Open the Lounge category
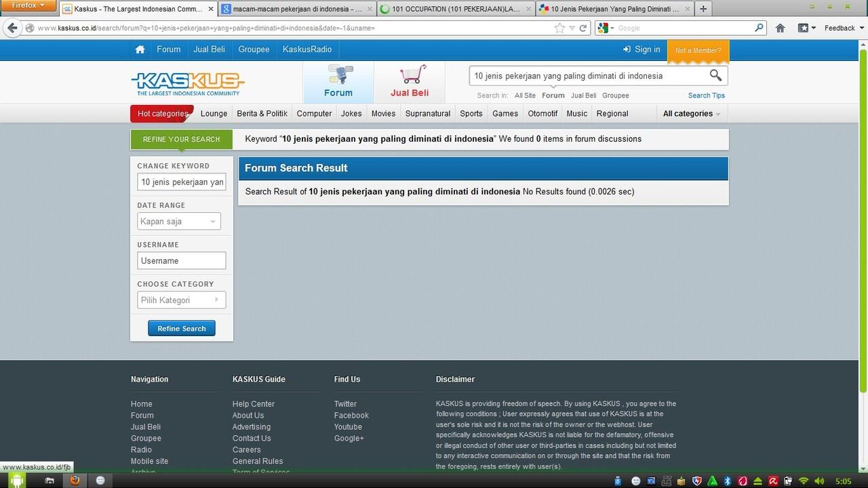Viewport: 868px width, 488px height. [x=214, y=113]
